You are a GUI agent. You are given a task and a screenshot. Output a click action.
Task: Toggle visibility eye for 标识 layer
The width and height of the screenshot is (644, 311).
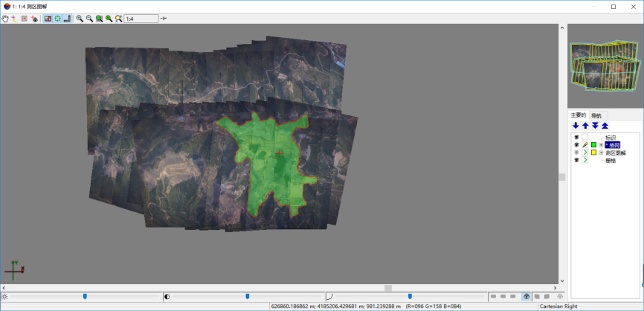pyautogui.click(x=576, y=138)
